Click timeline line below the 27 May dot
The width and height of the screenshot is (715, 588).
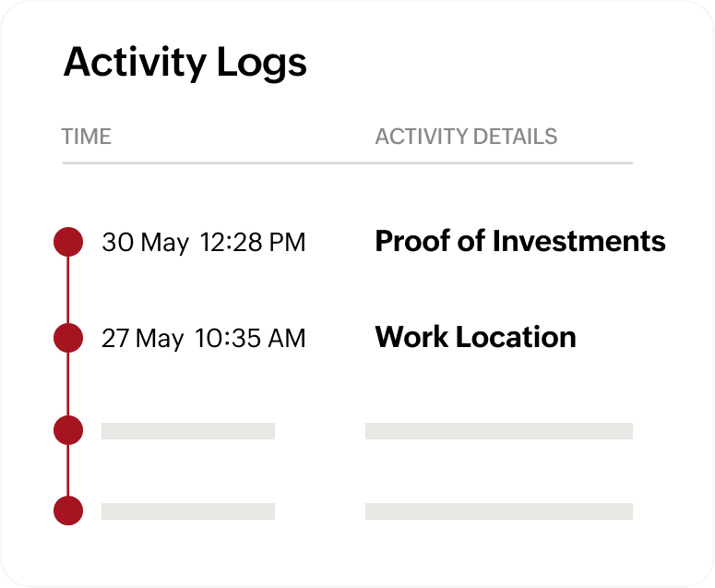click(x=68, y=384)
